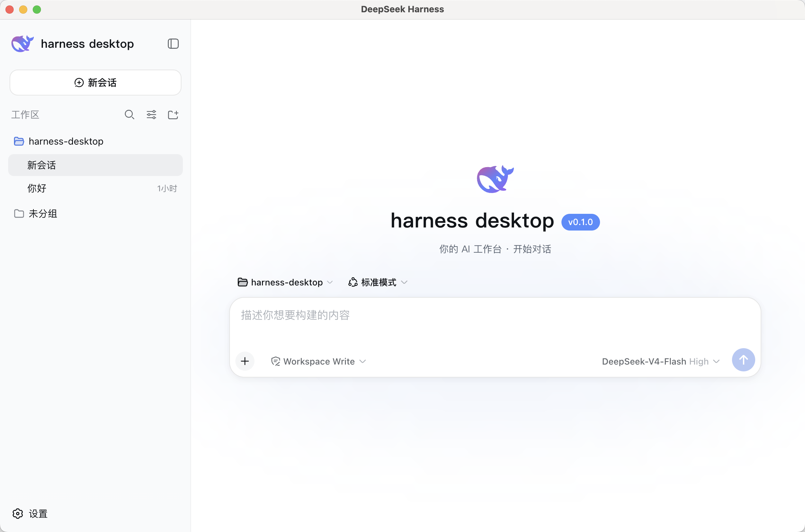Open the 你好 conversation

96,188
